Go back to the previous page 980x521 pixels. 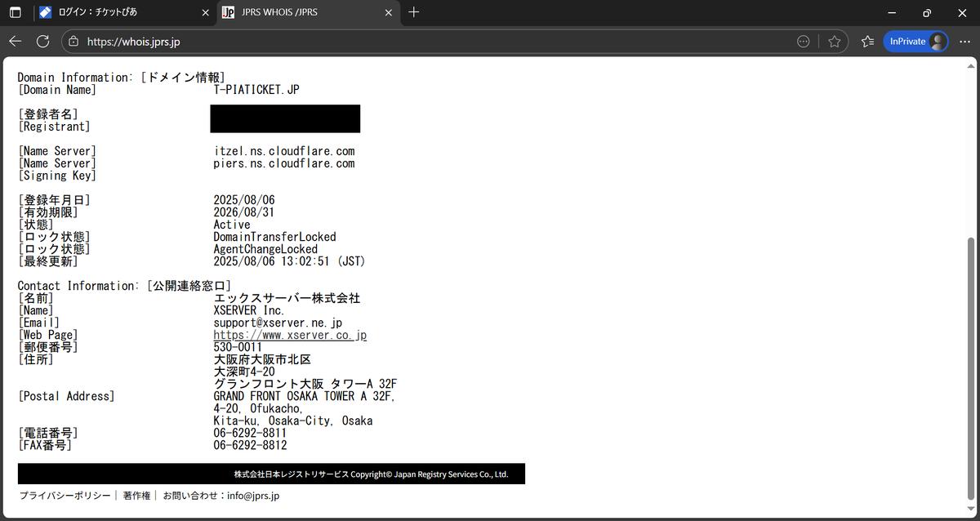(16, 41)
